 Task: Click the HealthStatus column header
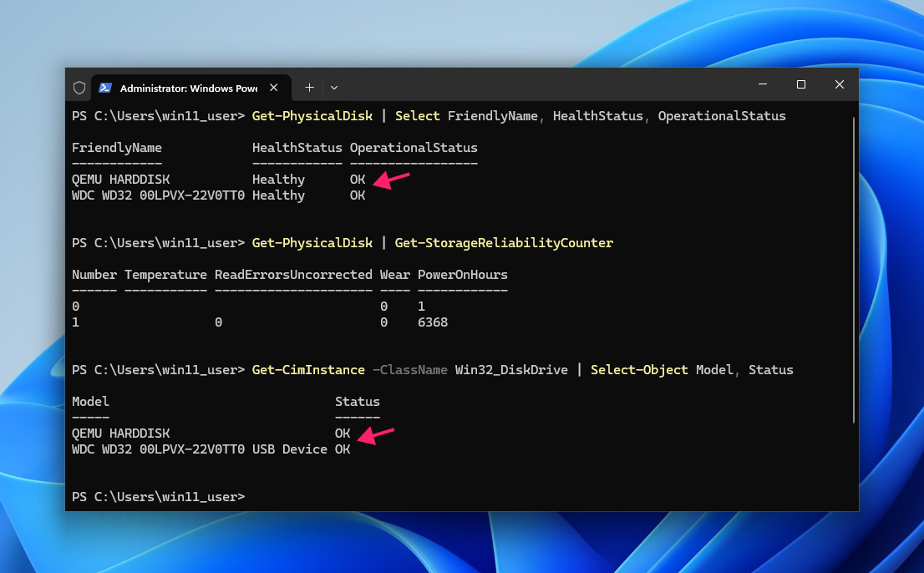(297, 148)
